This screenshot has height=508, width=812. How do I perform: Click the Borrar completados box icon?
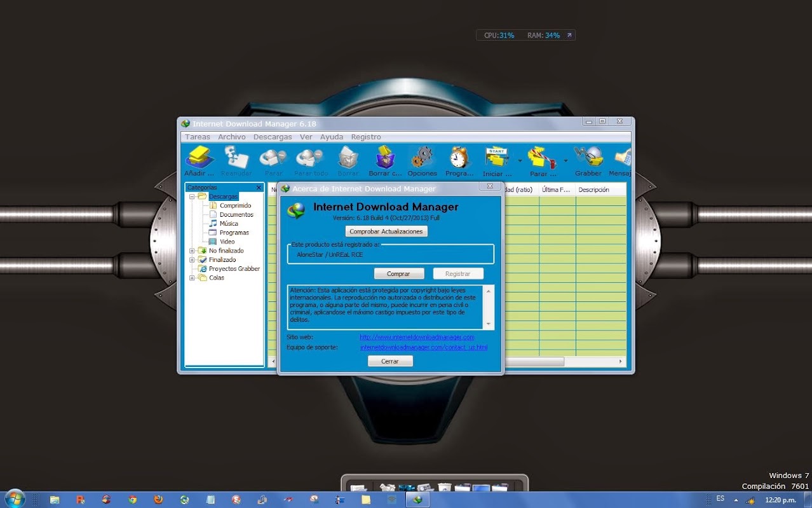[385, 158]
